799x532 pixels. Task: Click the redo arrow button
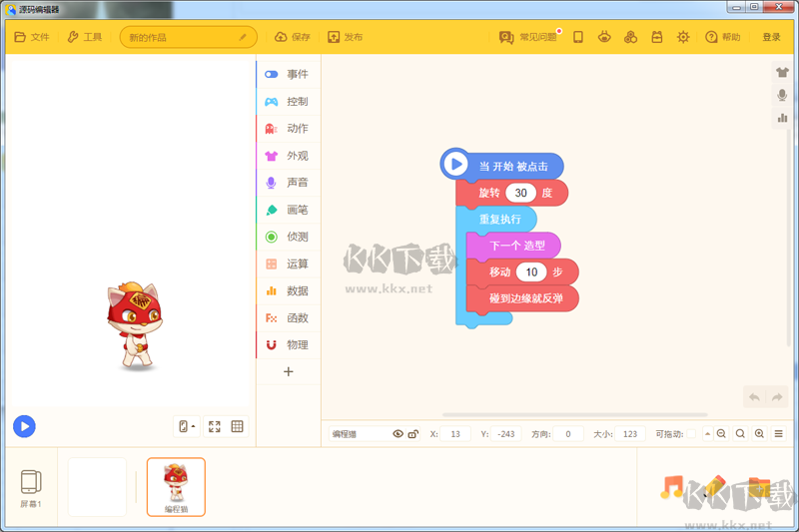[777, 397]
